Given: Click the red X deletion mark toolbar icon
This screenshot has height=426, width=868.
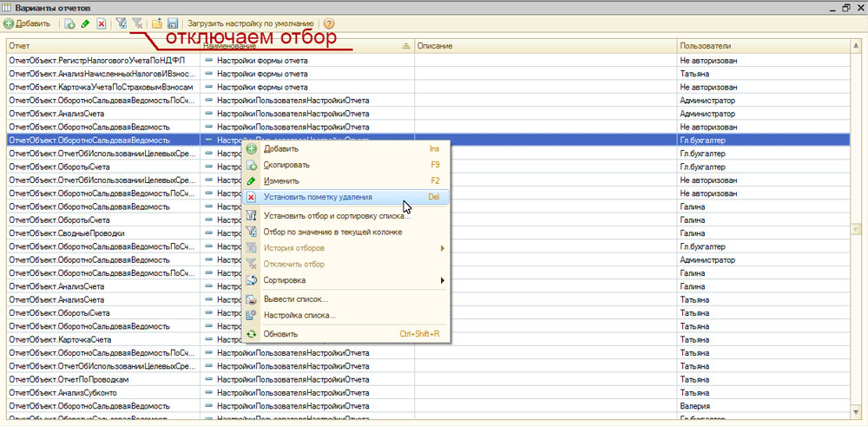Looking at the screenshot, I should (x=102, y=23).
